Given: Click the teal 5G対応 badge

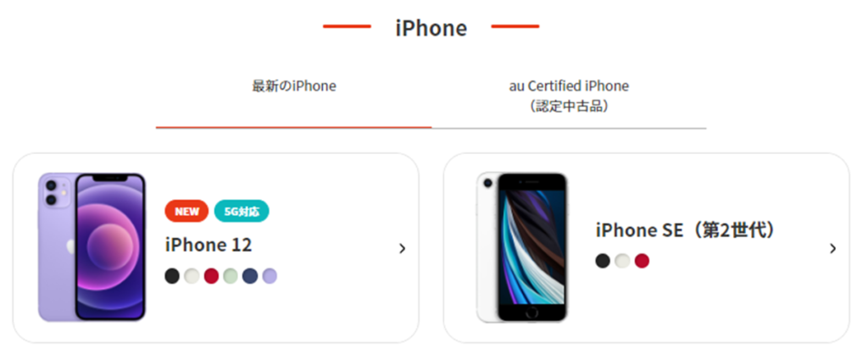Looking at the screenshot, I should point(242,212).
